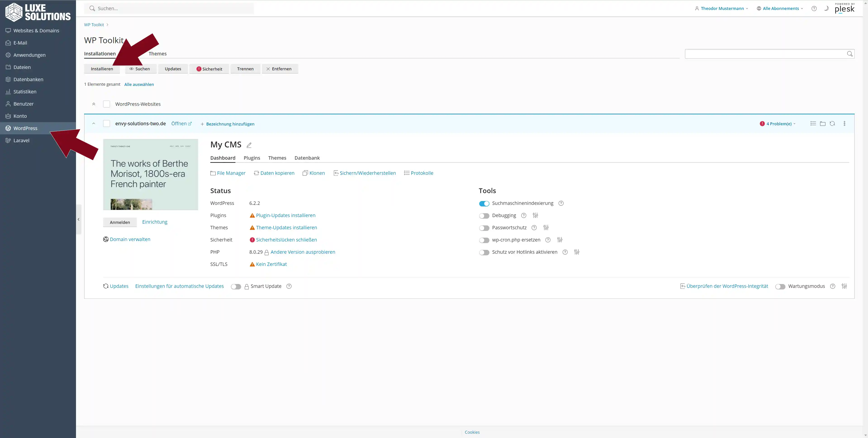Show the help icon next to Debugging
868x438 pixels.
tap(524, 215)
